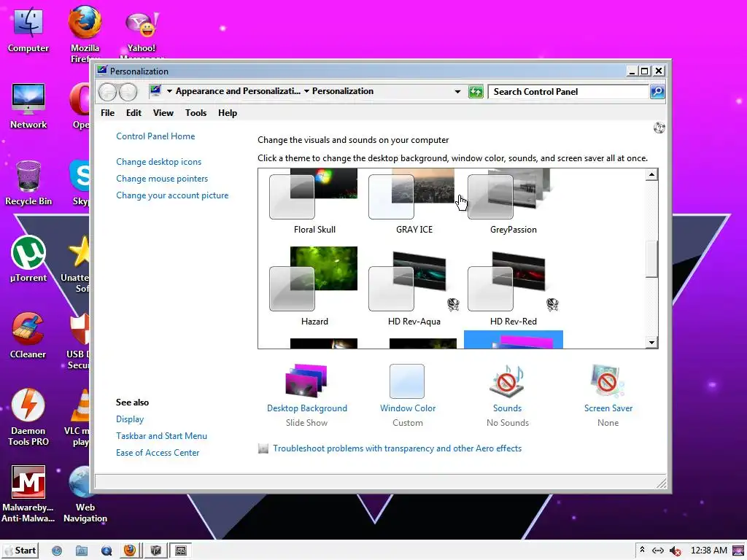Click the Appearance and Personalization breadcrumb
The width and height of the screenshot is (747, 560).
238,91
